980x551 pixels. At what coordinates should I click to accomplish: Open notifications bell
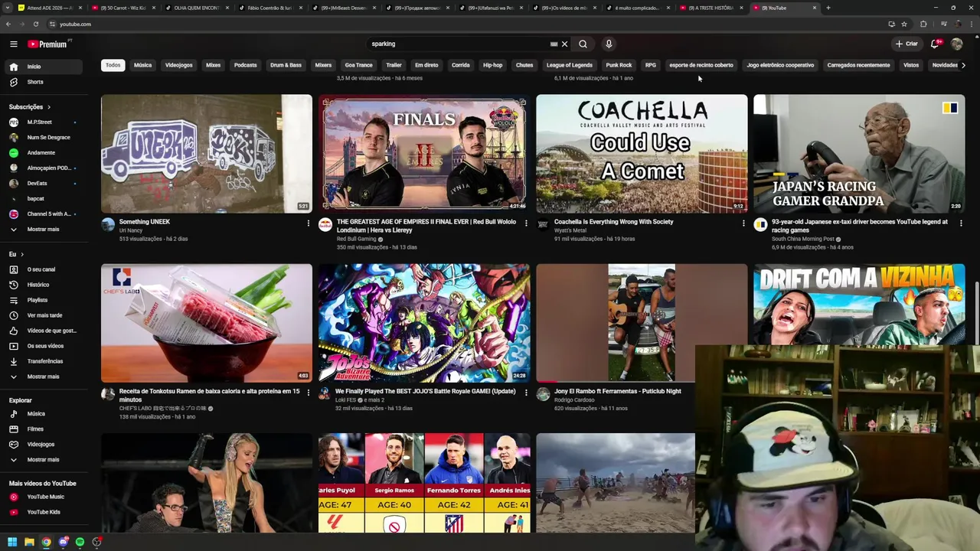935,44
